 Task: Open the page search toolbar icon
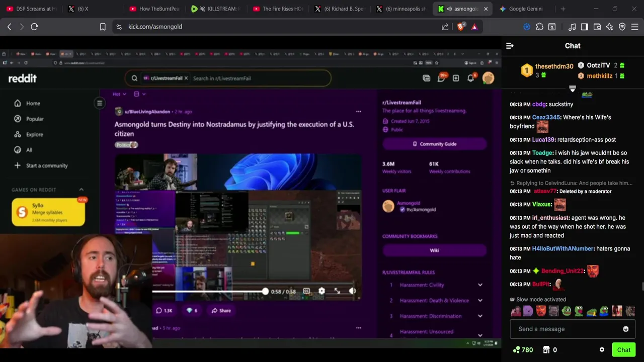(552, 27)
